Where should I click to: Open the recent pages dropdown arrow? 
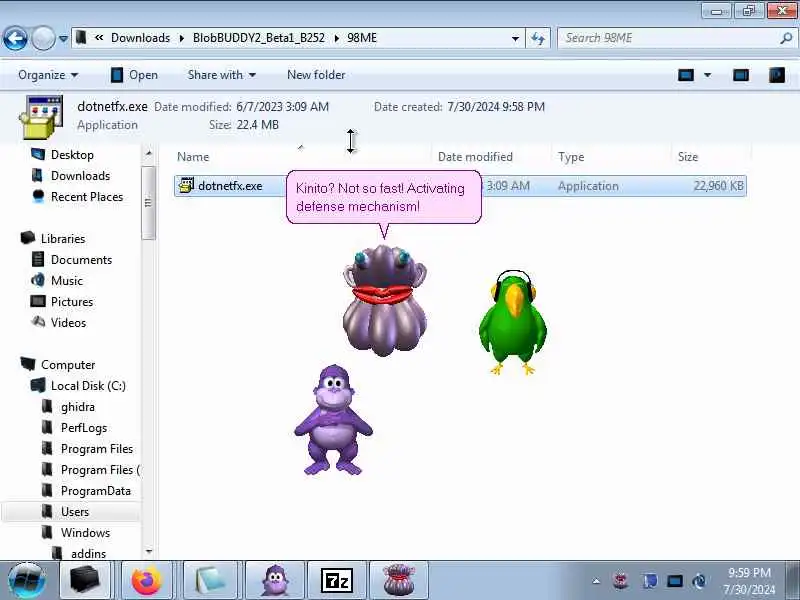pos(63,38)
